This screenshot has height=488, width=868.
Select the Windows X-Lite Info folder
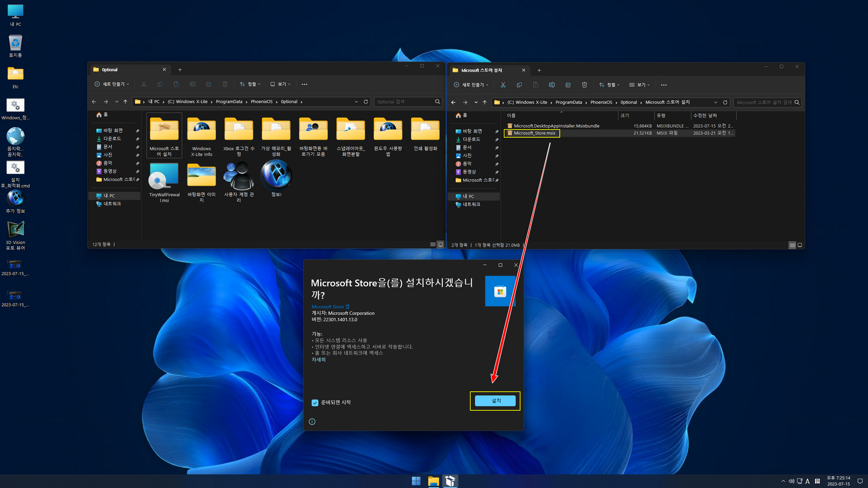coord(201,136)
